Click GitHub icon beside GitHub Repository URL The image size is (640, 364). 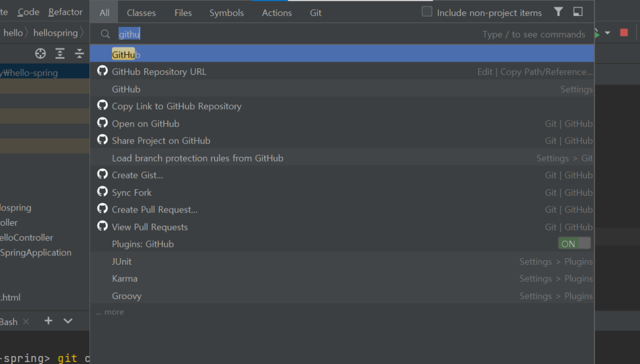pos(103,71)
